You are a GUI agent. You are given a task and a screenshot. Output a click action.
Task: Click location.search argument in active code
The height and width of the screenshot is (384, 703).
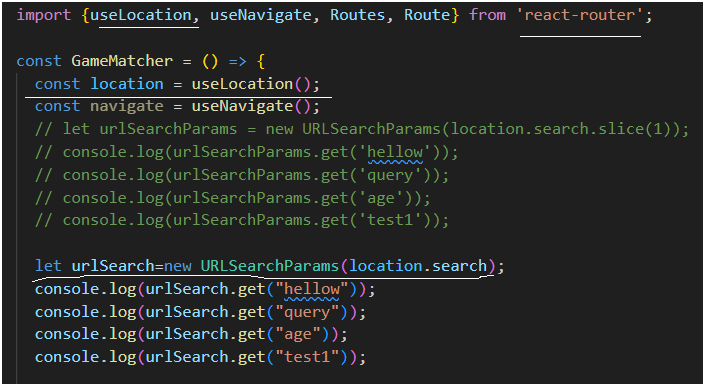tap(418, 266)
